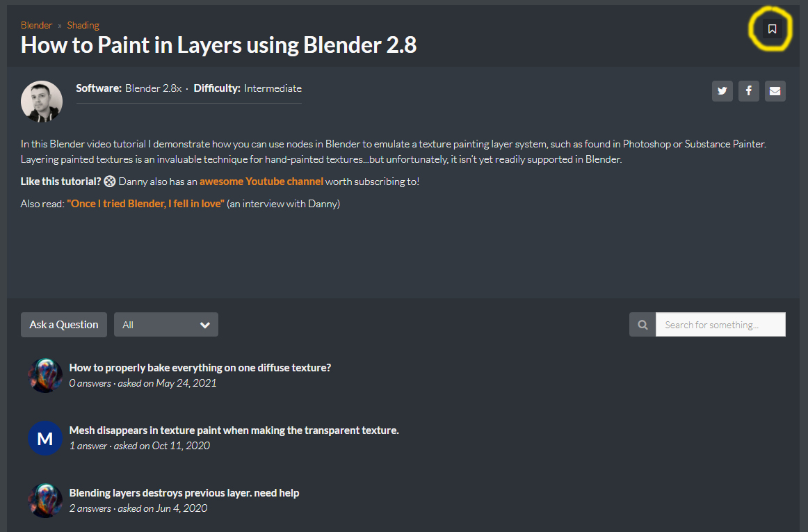The height and width of the screenshot is (532, 808).
Task: Click the "Like this tutorial?" text
Action: pyautogui.click(x=60, y=182)
